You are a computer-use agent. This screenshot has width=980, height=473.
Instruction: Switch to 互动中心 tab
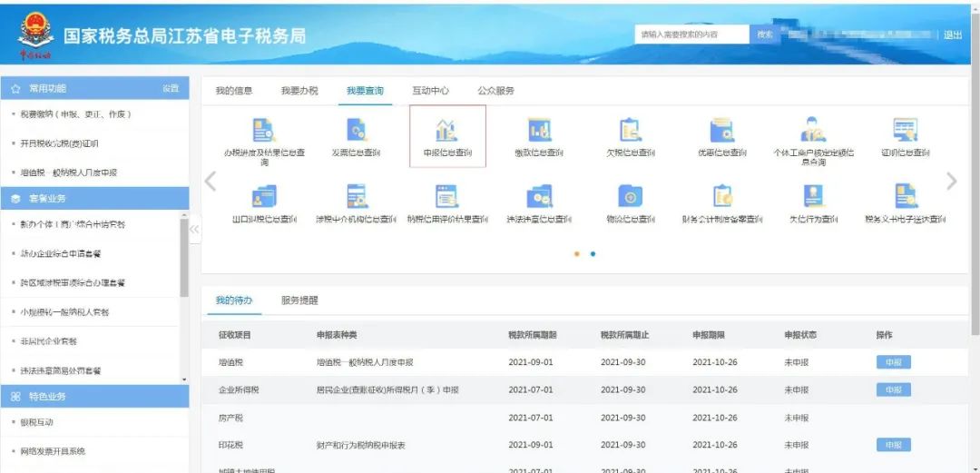click(430, 91)
